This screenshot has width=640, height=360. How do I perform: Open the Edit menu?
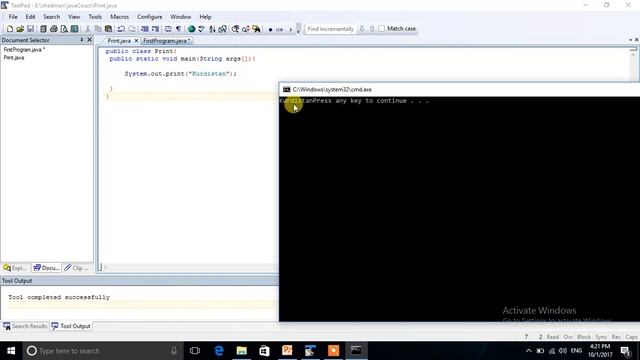(30, 17)
